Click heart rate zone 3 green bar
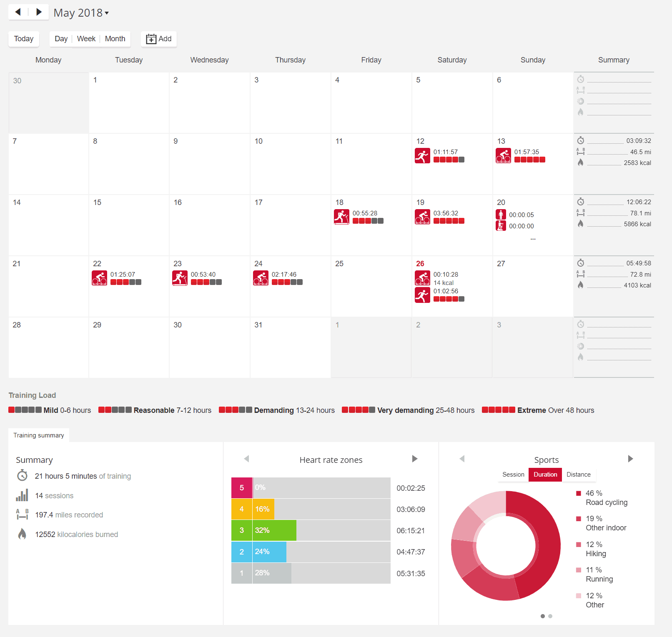The height and width of the screenshot is (637, 672). click(x=274, y=530)
